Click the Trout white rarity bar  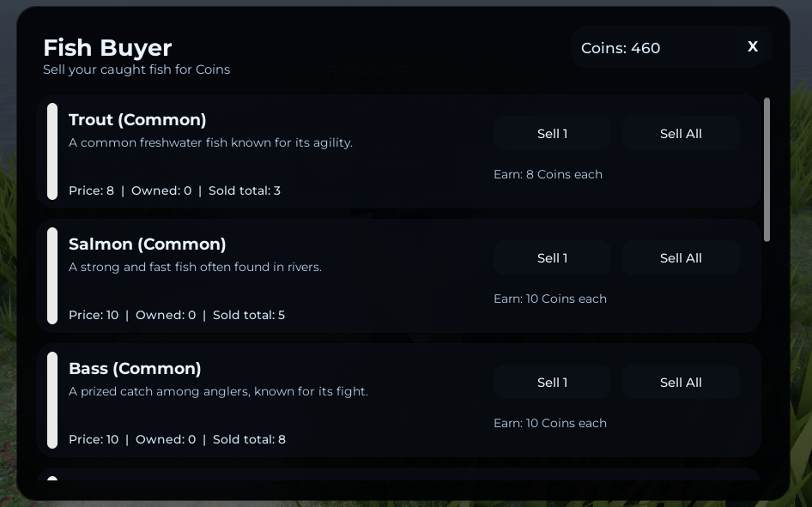click(52, 151)
